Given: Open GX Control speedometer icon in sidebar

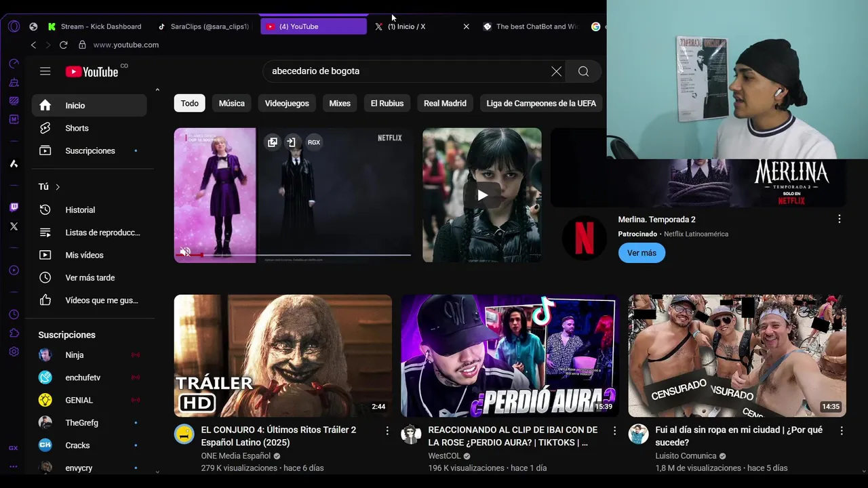Looking at the screenshot, I should (x=14, y=64).
